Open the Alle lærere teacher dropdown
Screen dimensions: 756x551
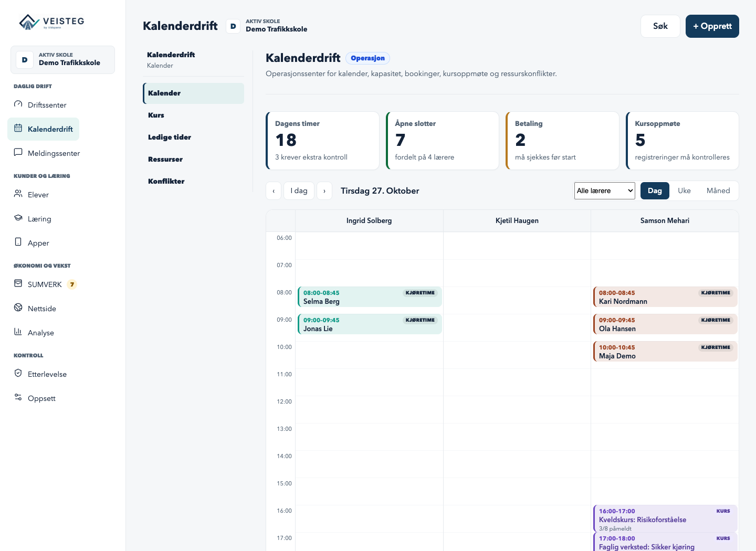tap(605, 191)
